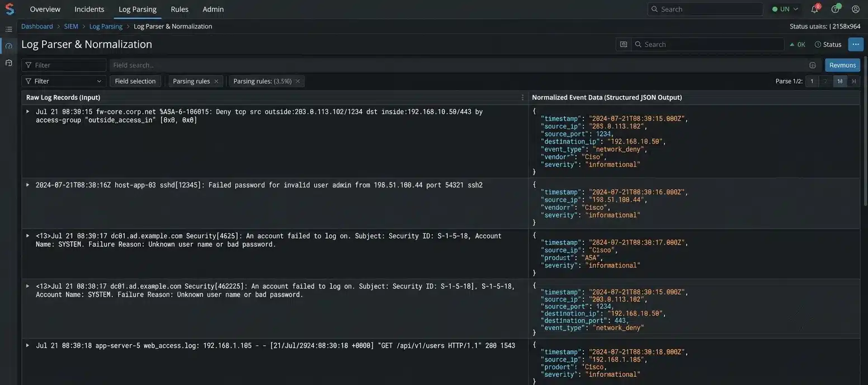Screen dimensions: 868x385
Task: Select the Log Parsing tab
Action: pos(138,9)
